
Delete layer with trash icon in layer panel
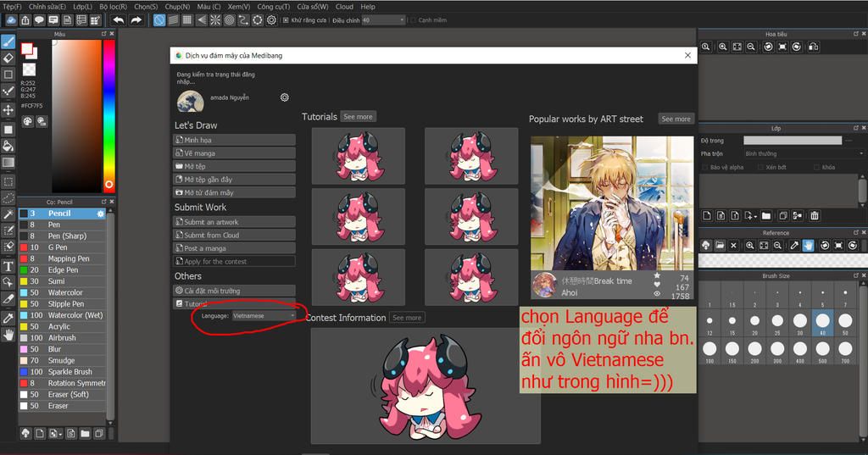tap(815, 216)
